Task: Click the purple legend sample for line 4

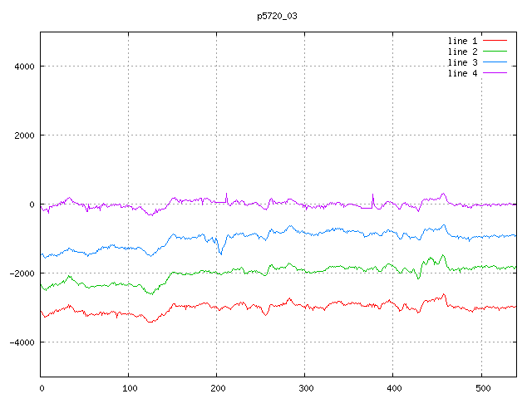Action: [x=495, y=73]
